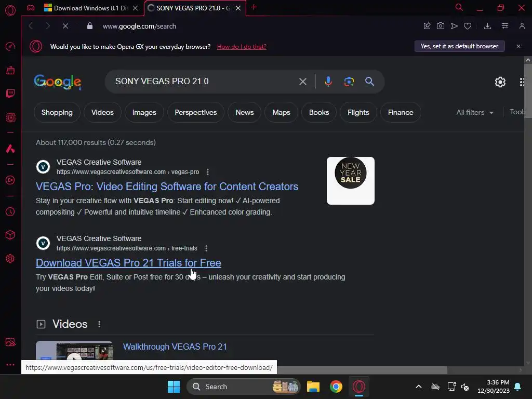The width and height of the screenshot is (532, 399).
Task: Close the Download Windows 8.1 tab
Action: [x=136, y=8]
